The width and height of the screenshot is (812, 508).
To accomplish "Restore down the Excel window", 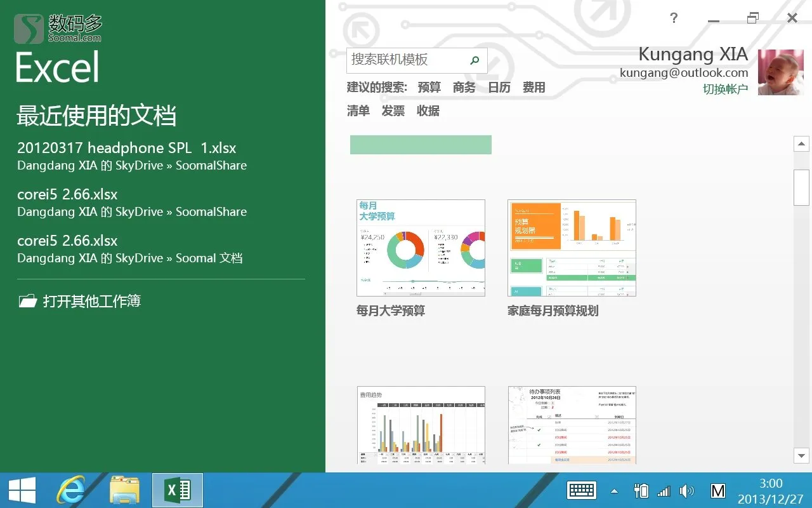I will coord(752,18).
